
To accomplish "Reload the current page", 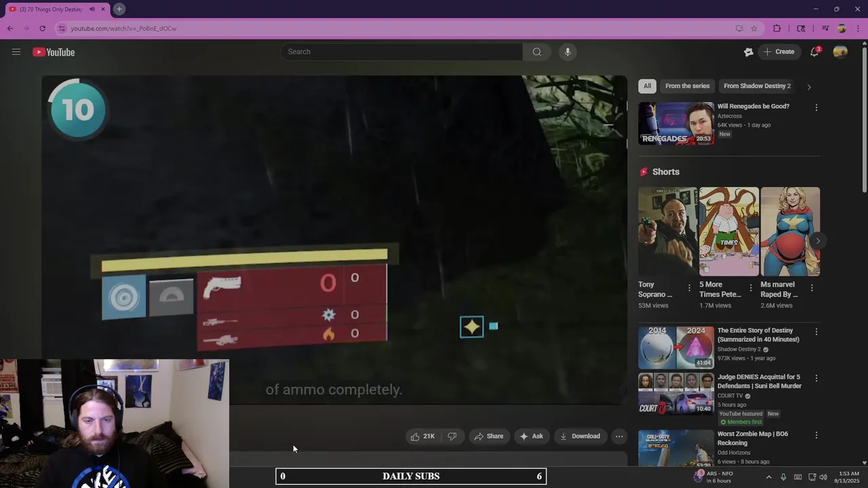I will pos(42,28).
